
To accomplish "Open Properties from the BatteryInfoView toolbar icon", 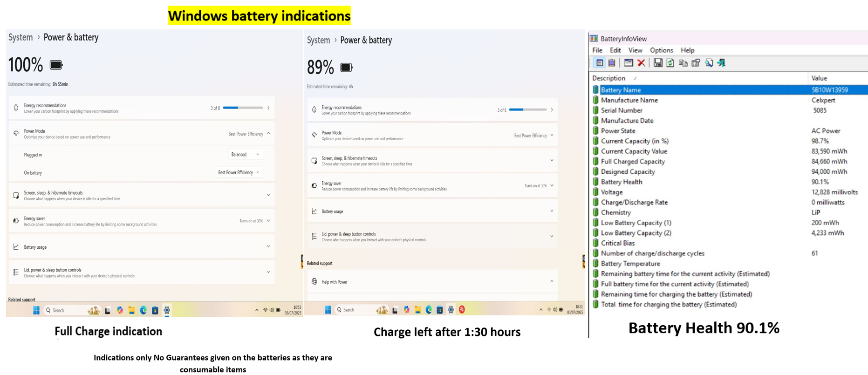I will click(x=696, y=63).
